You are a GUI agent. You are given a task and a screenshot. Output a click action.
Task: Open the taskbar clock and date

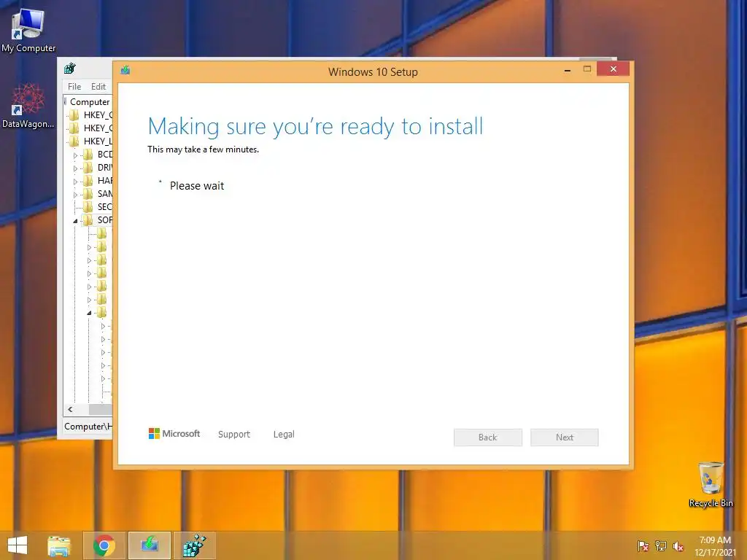point(715,546)
